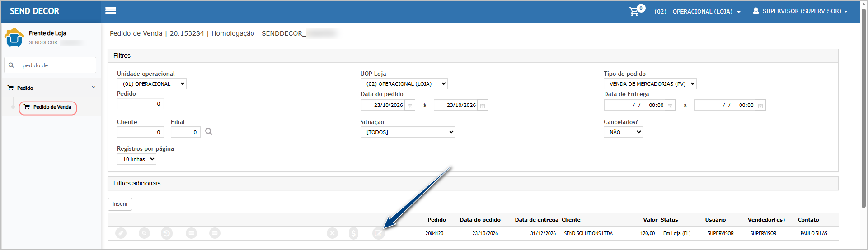
Task: Open calendar for end Data de Entrega
Action: pyautogui.click(x=760, y=106)
